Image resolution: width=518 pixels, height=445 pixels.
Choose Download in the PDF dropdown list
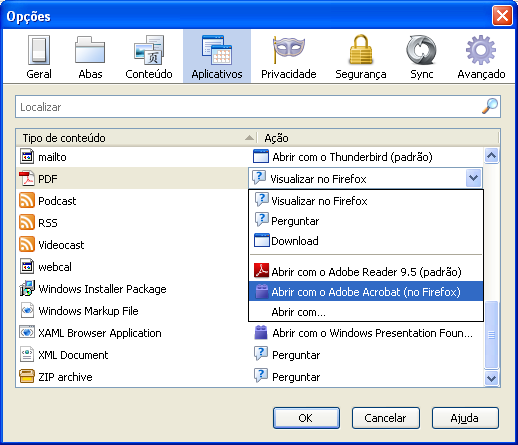click(x=366, y=241)
